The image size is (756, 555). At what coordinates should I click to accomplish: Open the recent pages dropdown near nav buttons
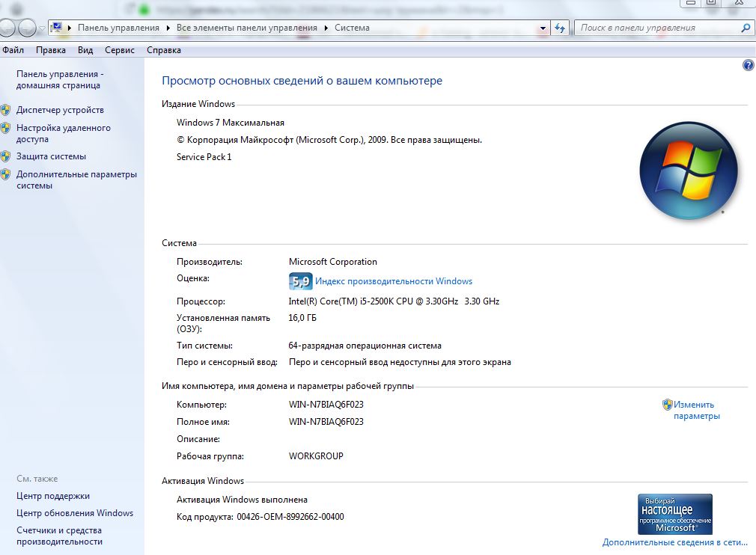coord(42,28)
